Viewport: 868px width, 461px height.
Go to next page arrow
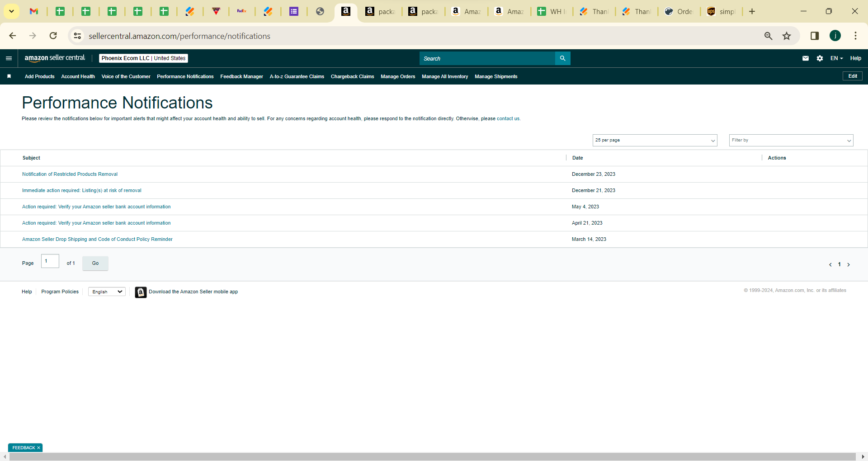849,265
